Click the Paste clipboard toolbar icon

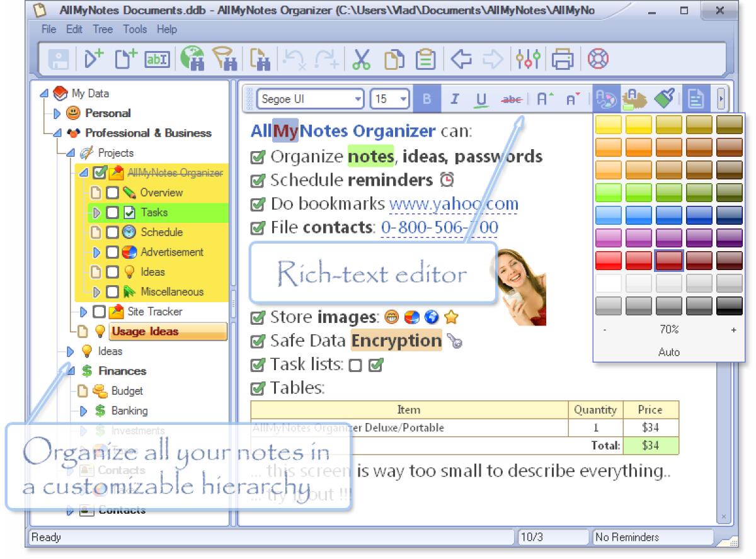pos(425,59)
